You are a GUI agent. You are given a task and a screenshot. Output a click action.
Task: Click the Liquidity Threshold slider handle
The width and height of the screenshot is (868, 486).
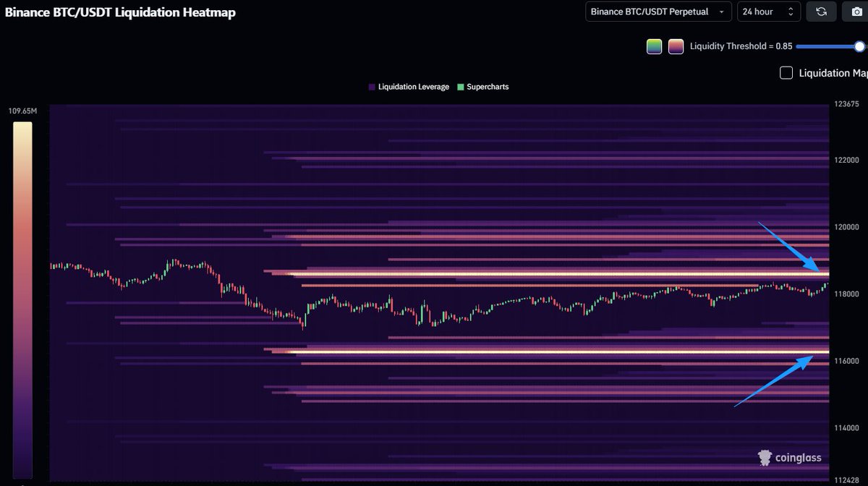[x=859, y=46]
